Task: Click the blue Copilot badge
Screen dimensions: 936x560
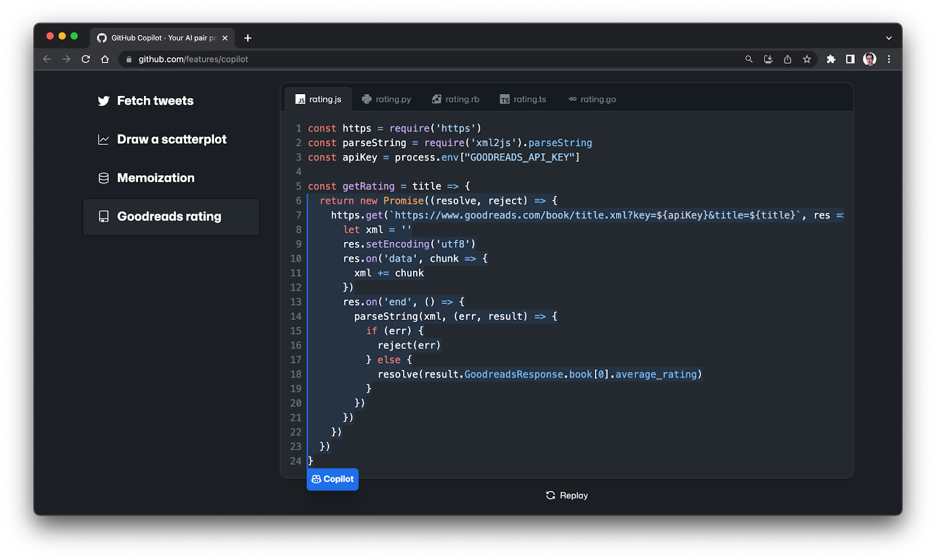Action: [x=332, y=479]
